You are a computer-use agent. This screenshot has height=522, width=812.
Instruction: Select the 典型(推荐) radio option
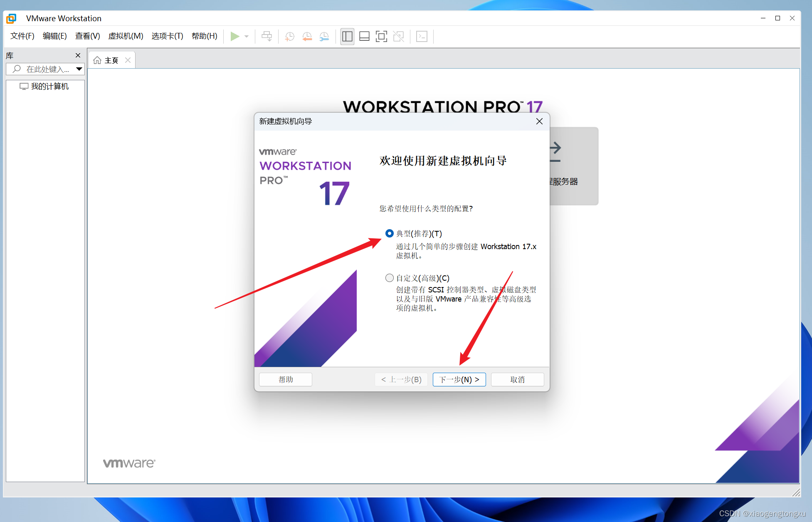coord(389,233)
